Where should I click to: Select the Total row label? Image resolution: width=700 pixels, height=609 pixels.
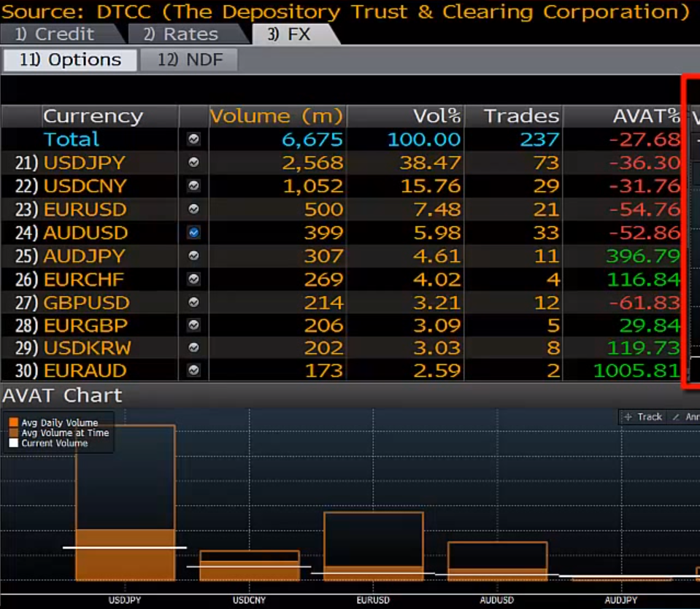click(x=72, y=139)
